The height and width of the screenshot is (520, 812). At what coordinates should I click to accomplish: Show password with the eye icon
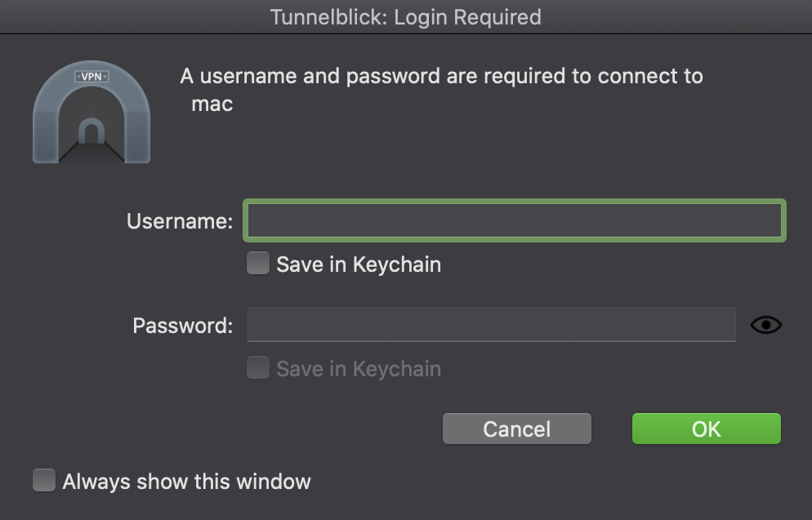(766, 325)
